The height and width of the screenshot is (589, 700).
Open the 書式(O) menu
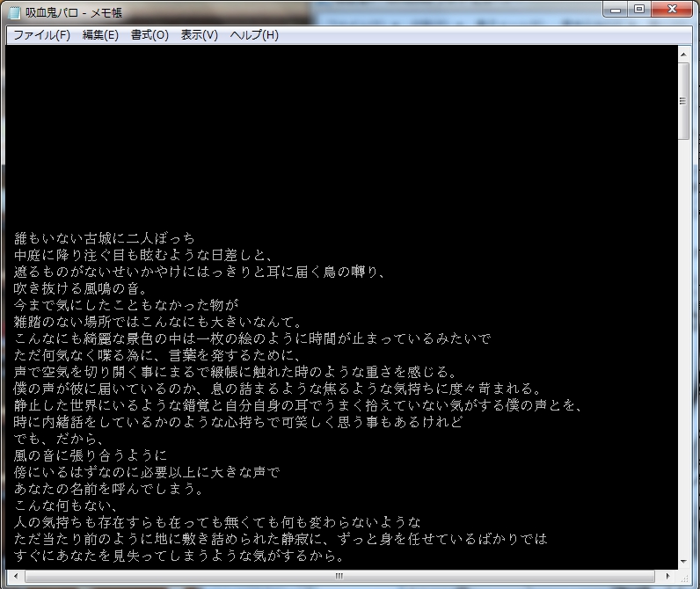tap(149, 35)
